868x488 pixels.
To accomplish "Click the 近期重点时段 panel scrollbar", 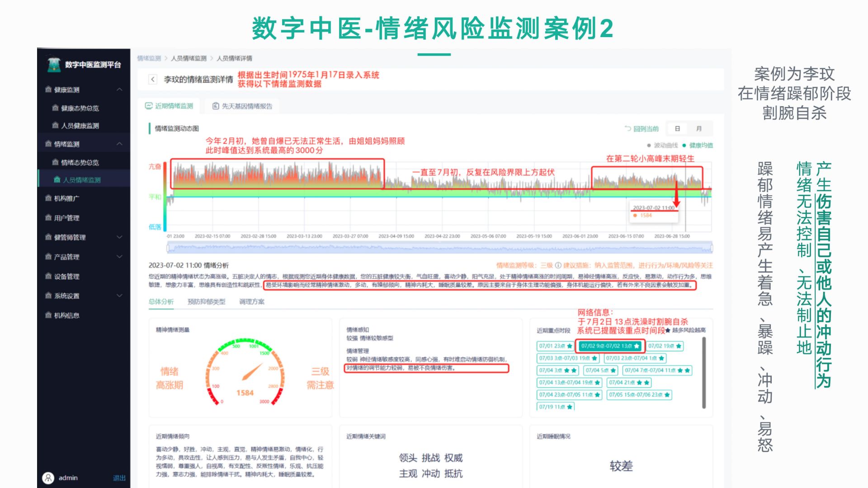I will (704, 373).
